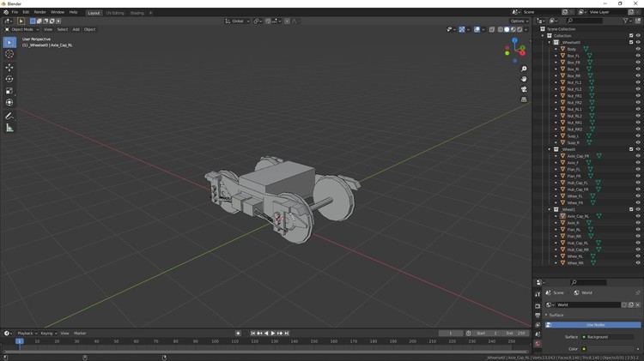Open the Object Mode dropdown
The image size is (644, 361).
coord(22,29)
